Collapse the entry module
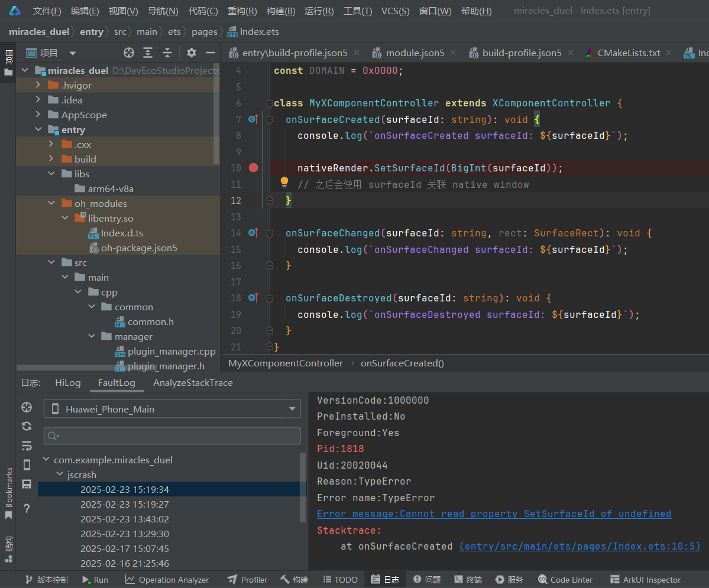Screen dimensions: 709x588 (x=38, y=129)
